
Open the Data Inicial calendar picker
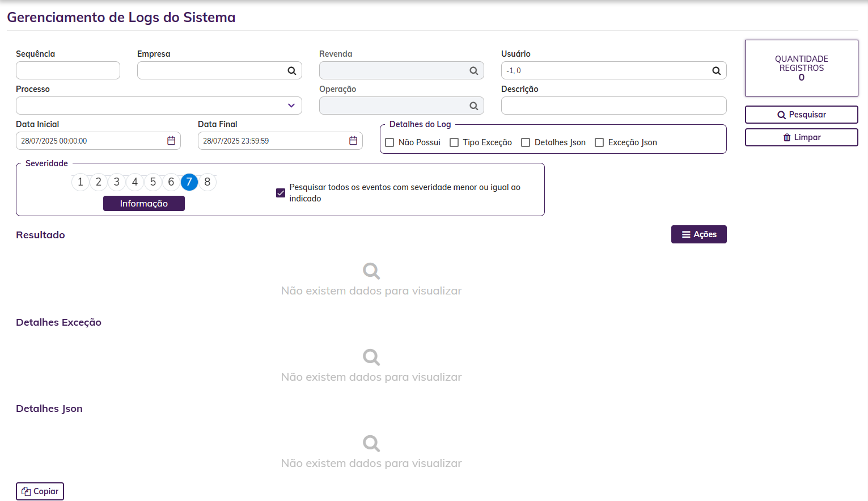(x=171, y=141)
